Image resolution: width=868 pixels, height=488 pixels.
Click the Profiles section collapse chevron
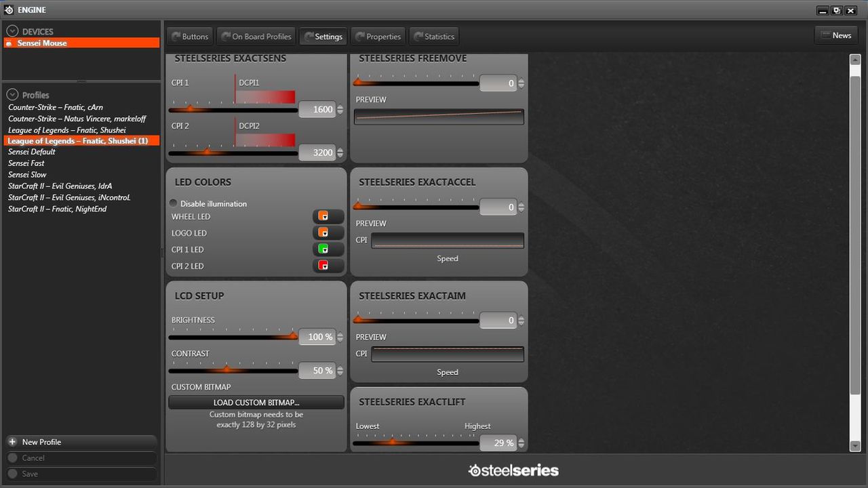pyautogui.click(x=12, y=94)
